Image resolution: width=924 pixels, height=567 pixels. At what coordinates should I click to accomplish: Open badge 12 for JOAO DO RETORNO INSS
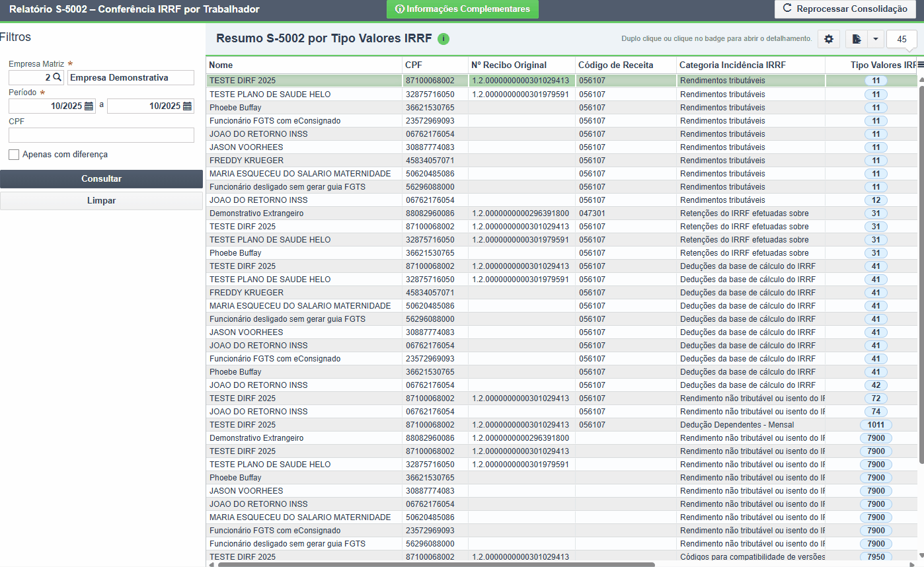(876, 200)
